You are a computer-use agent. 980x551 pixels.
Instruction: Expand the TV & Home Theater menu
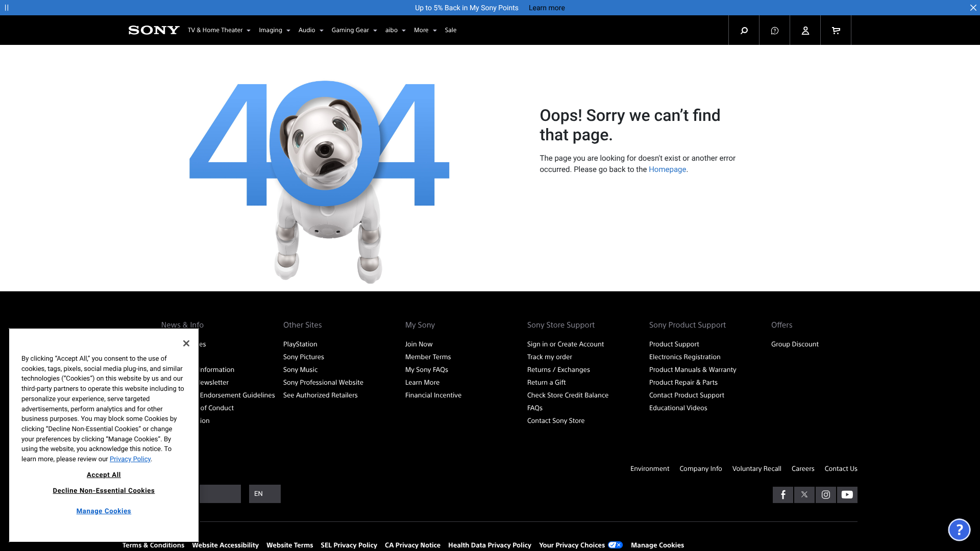[x=219, y=30]
